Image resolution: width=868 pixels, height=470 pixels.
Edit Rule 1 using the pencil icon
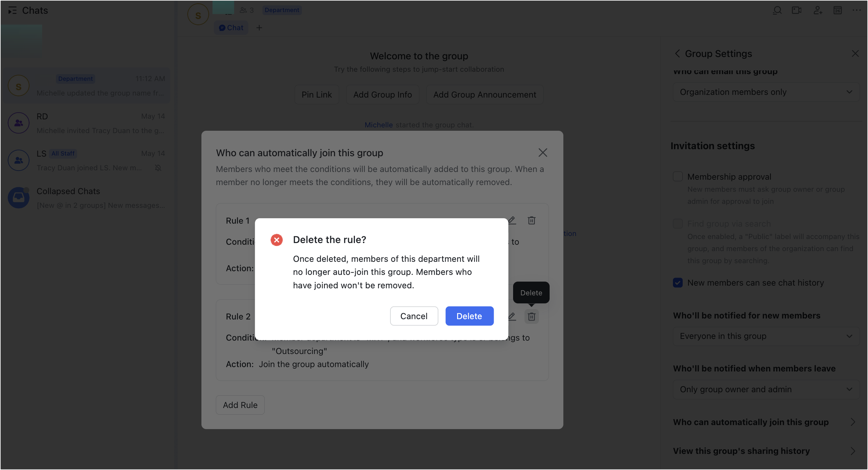click(512, 220)
